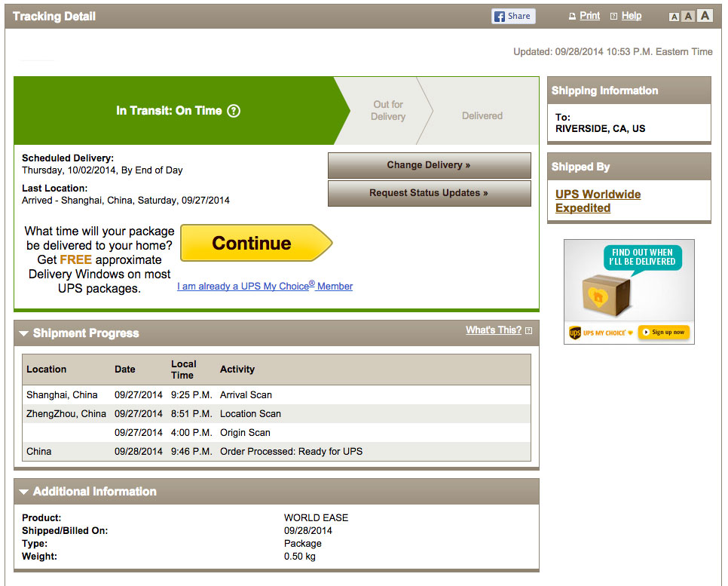Viewport: 728px width, 586px height.
Task: Click the 9:25 P.M. local time cell
Action: point(191,395)
